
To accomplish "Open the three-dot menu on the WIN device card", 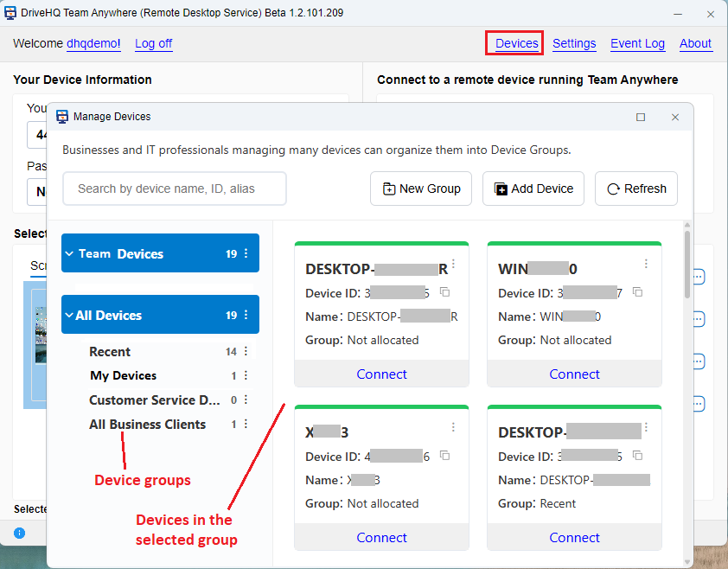I will point(645,264).
